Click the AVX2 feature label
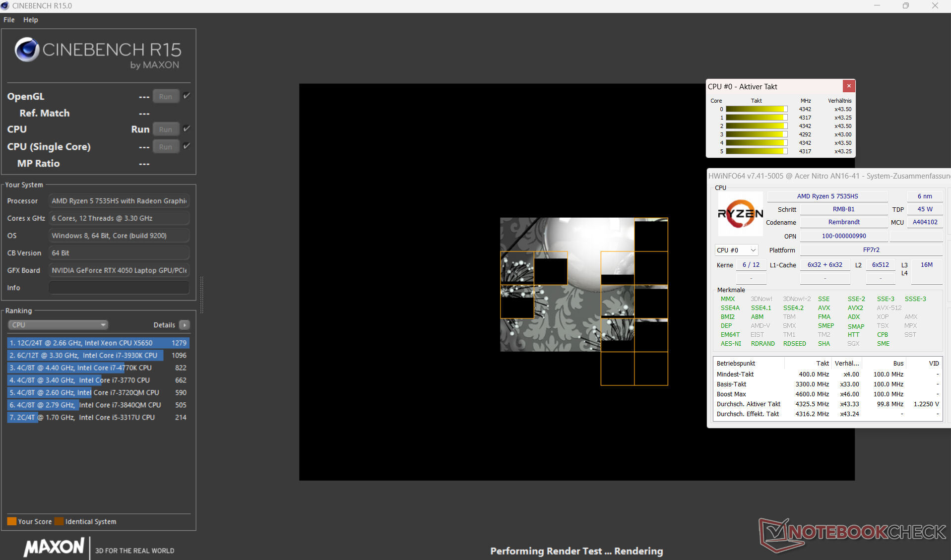The image size is (951, 560). (x=855, y=308)
